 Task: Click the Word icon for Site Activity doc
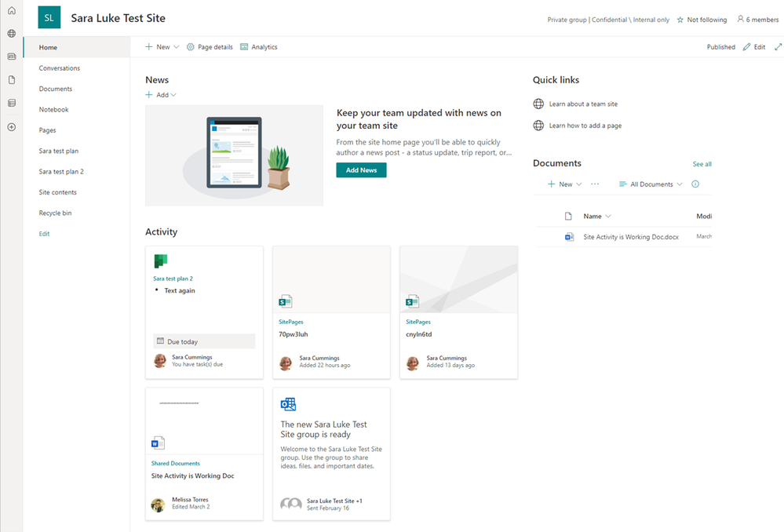pyautogui.click(x=569, y=237)
